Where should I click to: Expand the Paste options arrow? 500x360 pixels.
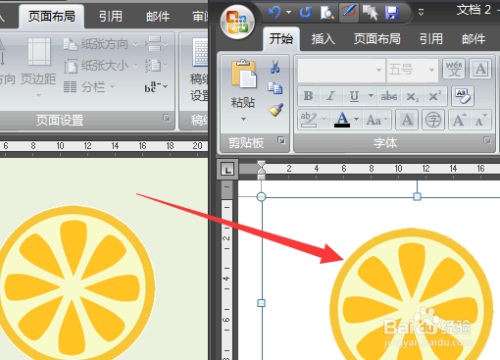point(244,119)
